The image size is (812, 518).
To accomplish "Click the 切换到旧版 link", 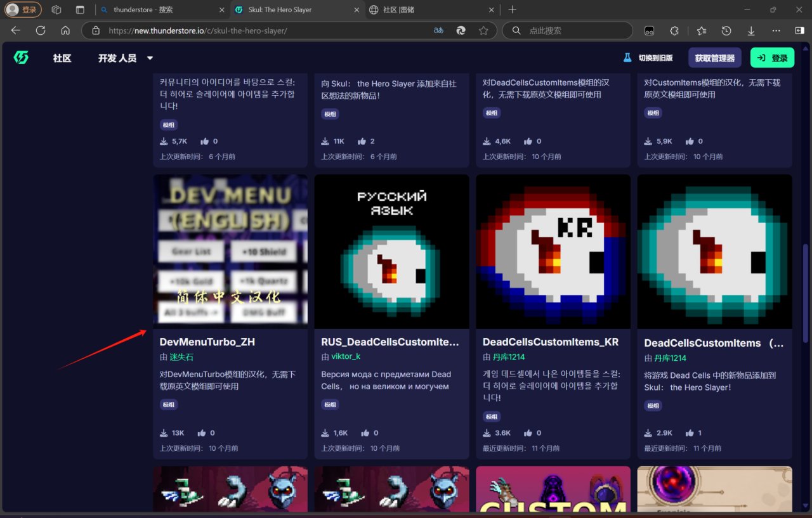I will pos(648,58).
